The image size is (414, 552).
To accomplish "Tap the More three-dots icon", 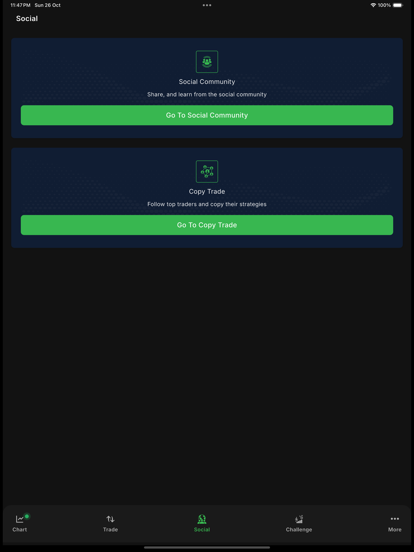I will tap(395, 519).
